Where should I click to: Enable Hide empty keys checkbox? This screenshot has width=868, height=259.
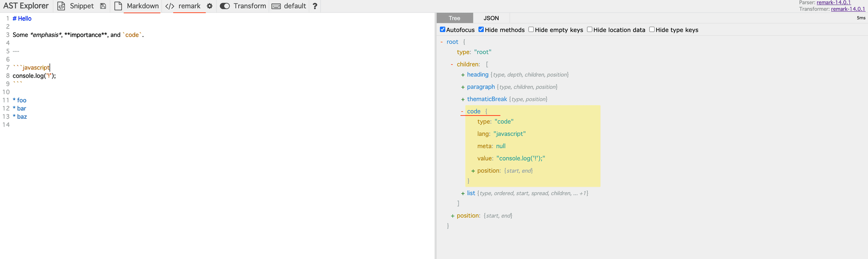531,30
